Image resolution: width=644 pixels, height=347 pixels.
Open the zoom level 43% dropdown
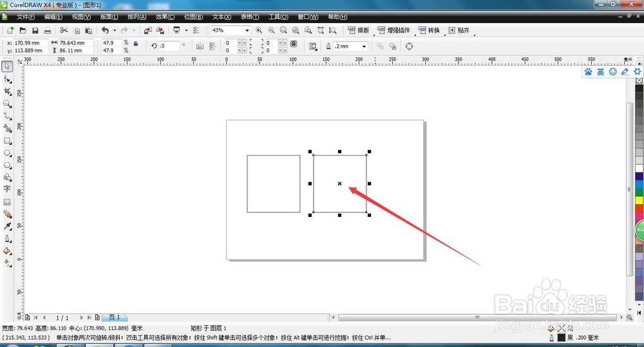[x=247, y=30]
